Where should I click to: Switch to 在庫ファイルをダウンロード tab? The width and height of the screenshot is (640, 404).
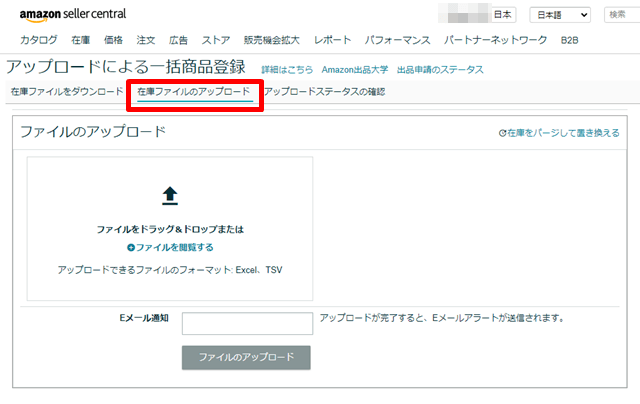click(x=66, y=92)
